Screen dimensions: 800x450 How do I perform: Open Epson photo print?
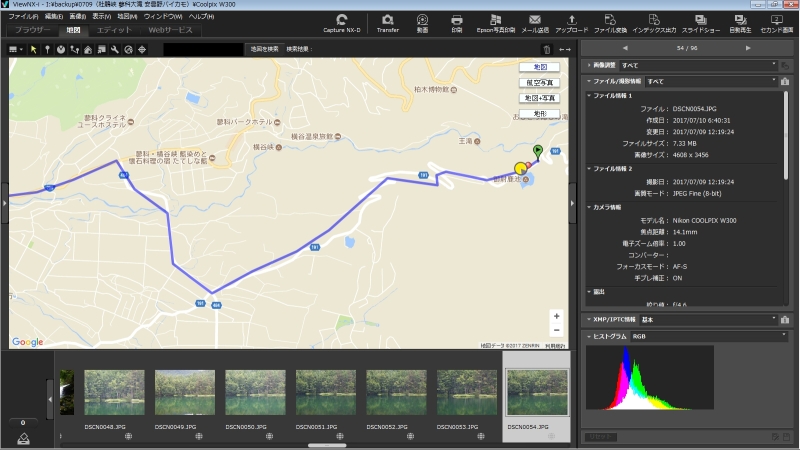495,23
